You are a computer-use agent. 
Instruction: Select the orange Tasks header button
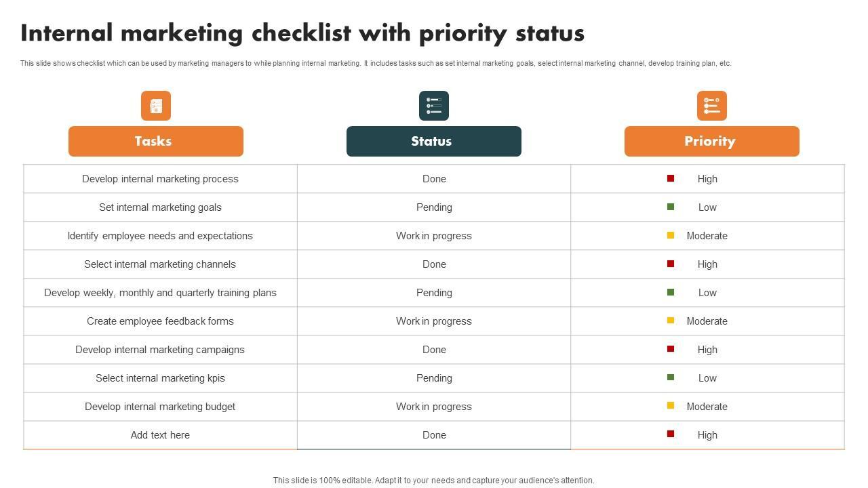156,141
